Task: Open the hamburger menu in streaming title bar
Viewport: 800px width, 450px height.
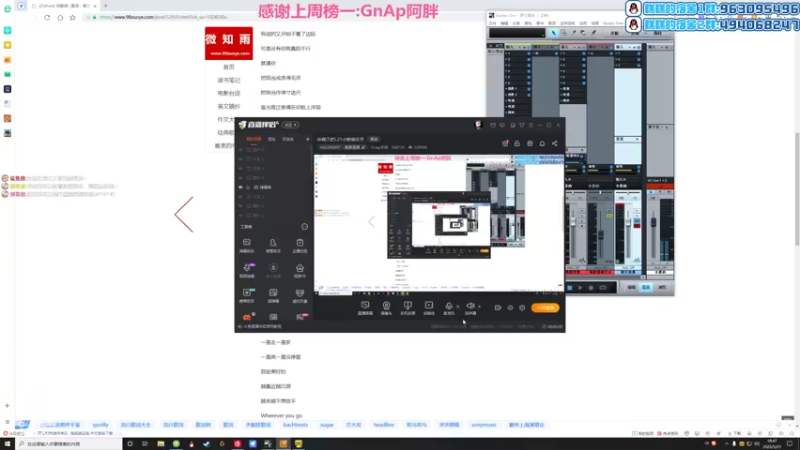Action: 531,125
